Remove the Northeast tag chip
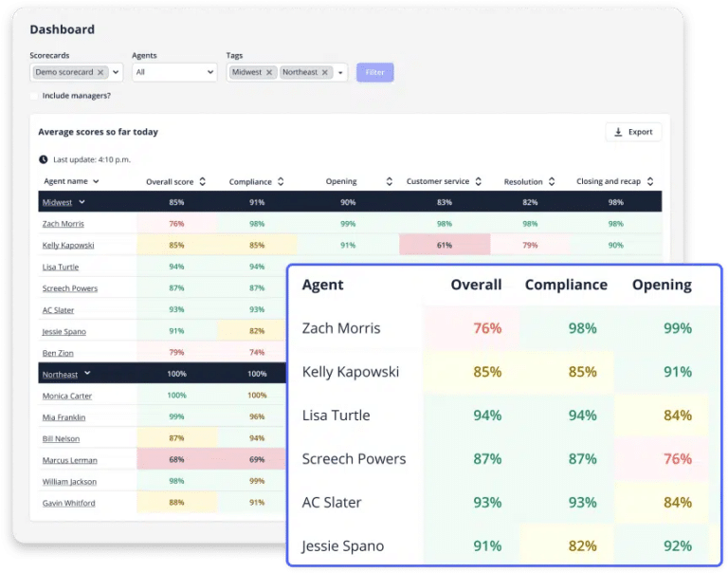Screen dimensions: 728x573 click(325, 72)
